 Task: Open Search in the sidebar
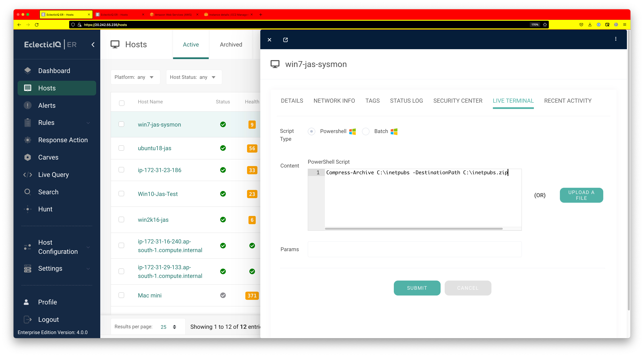57,192
